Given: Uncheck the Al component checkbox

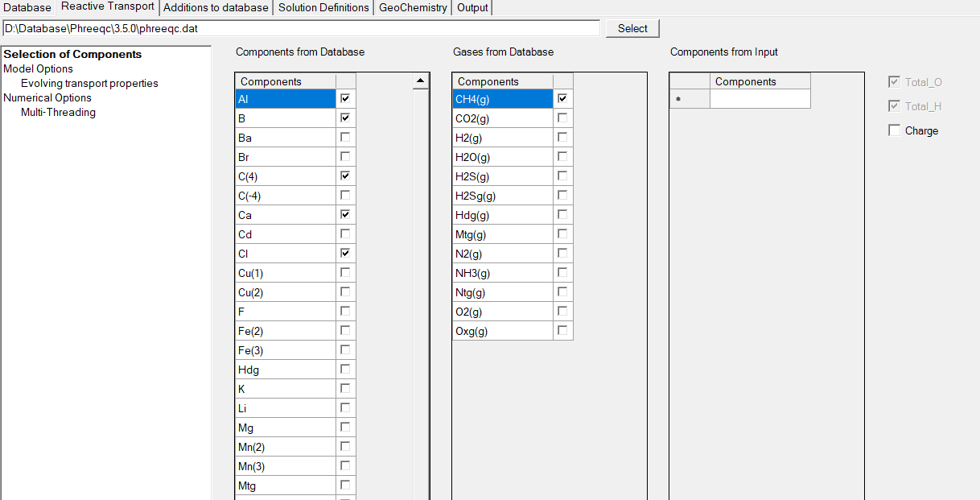Looking at the screenshot, I should point(345,98).
